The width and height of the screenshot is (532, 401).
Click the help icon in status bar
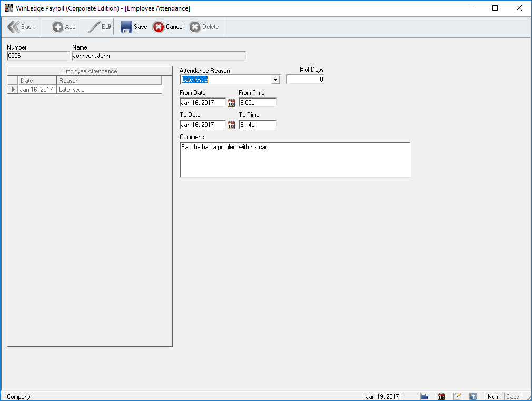pyautogui.click(x=474, y=396)
